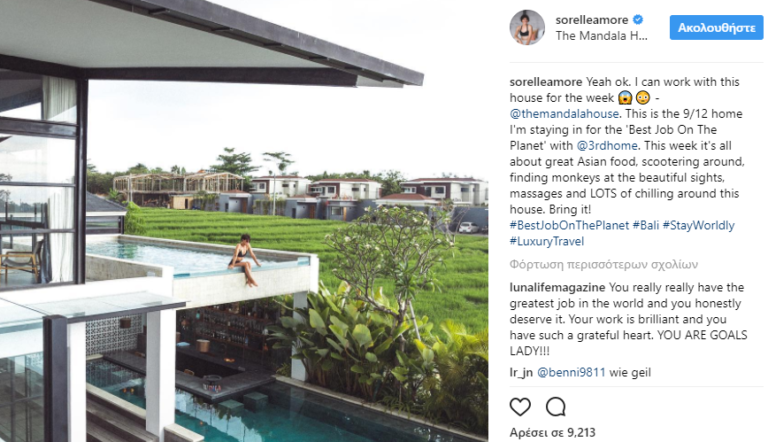Open the lunalifemagazine commenter profile
This screenshot has width=768, height=442.
(x=557, y=287)
